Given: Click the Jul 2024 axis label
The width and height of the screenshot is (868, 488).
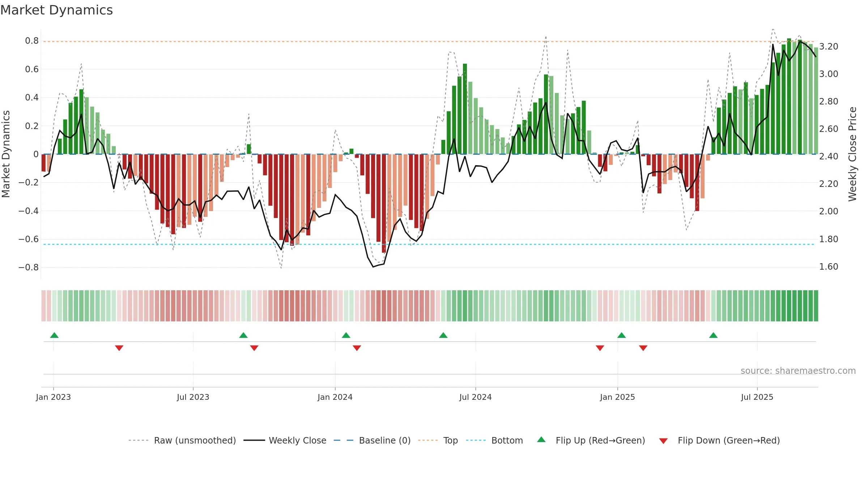Looking at the screenshot, I should point(476,397).
